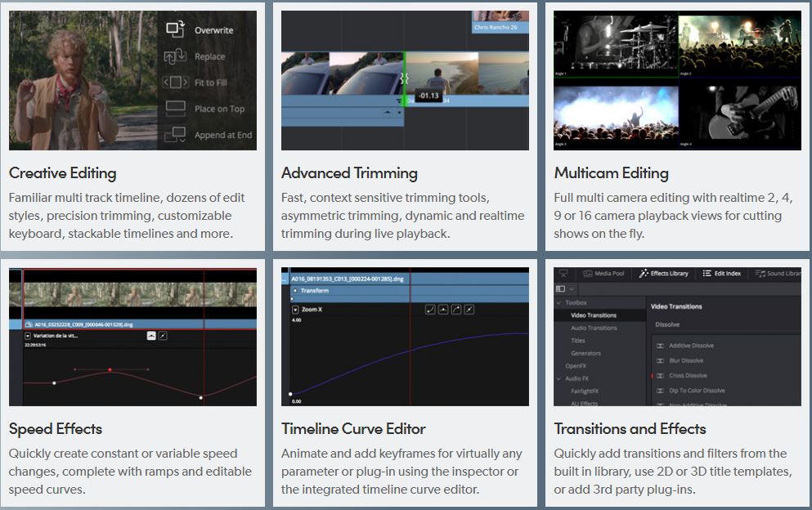Click the Video Transitions panel heading
This screenshot has width=812, height=510.
click(676, 306)
